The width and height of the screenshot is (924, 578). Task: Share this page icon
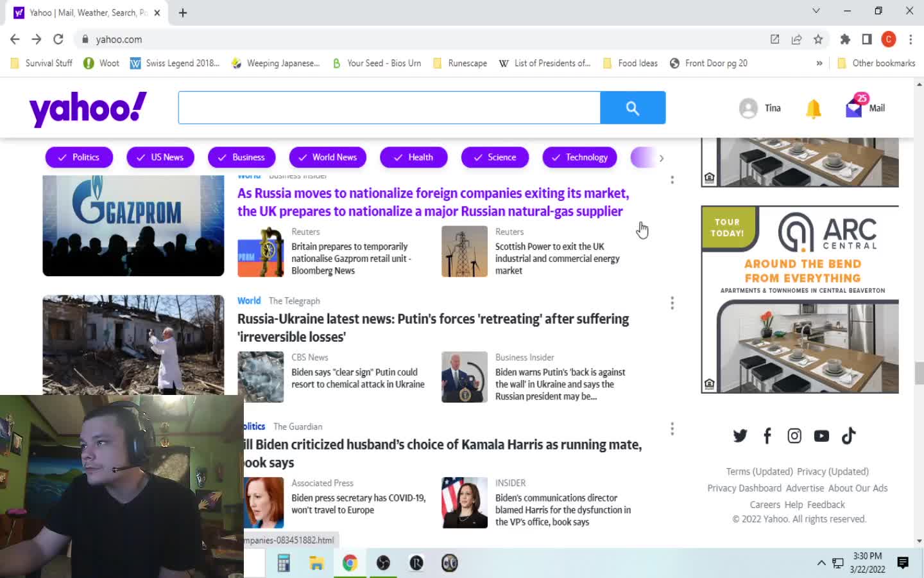pyautogui.click(x=796, y=39)
